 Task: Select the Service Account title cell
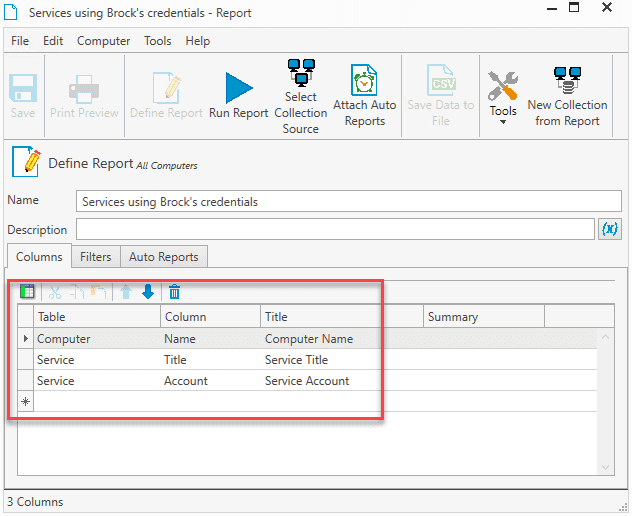tap(342, 381)
